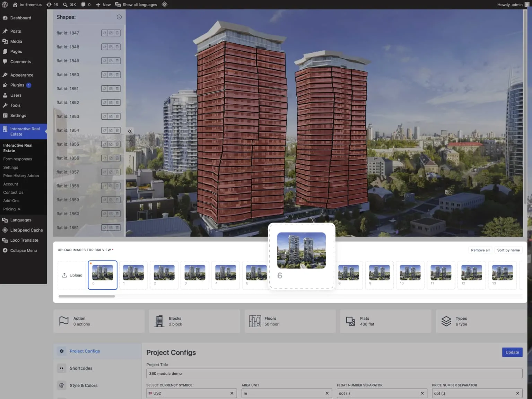Delete the shape for flat id 1861
The width and height of the screenshot is (532, 399).
(117, 227)
